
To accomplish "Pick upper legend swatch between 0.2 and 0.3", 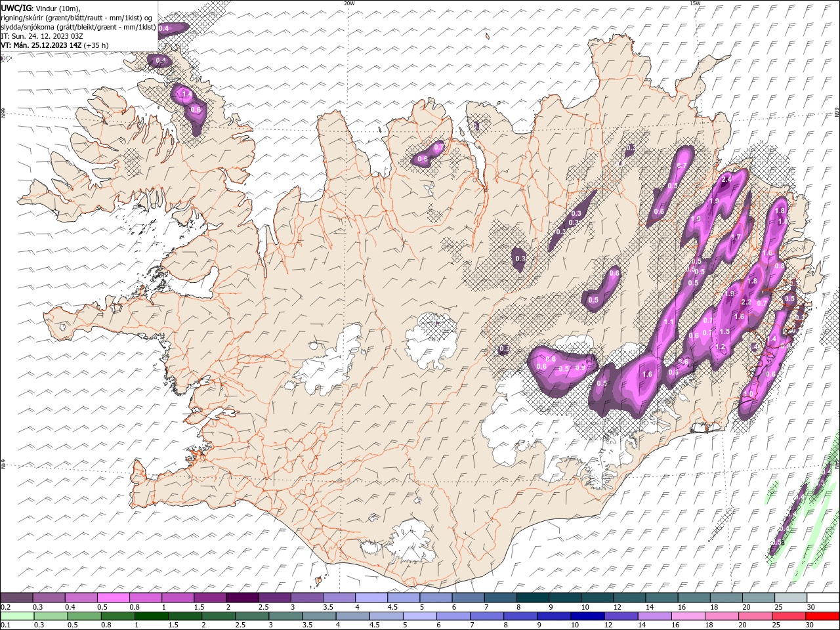I will 16,598.
